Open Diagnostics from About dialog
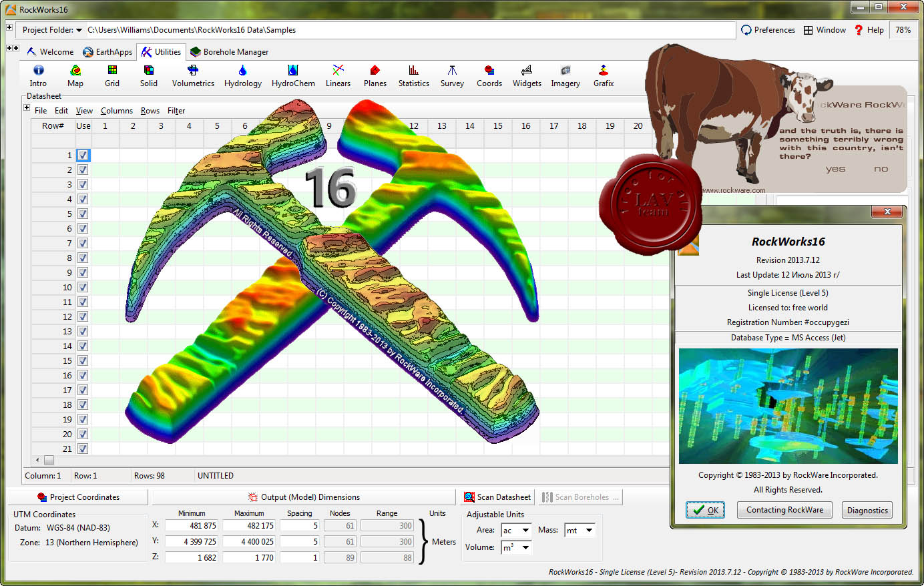This screenshot has width=924, height=586. coord(867,510)
